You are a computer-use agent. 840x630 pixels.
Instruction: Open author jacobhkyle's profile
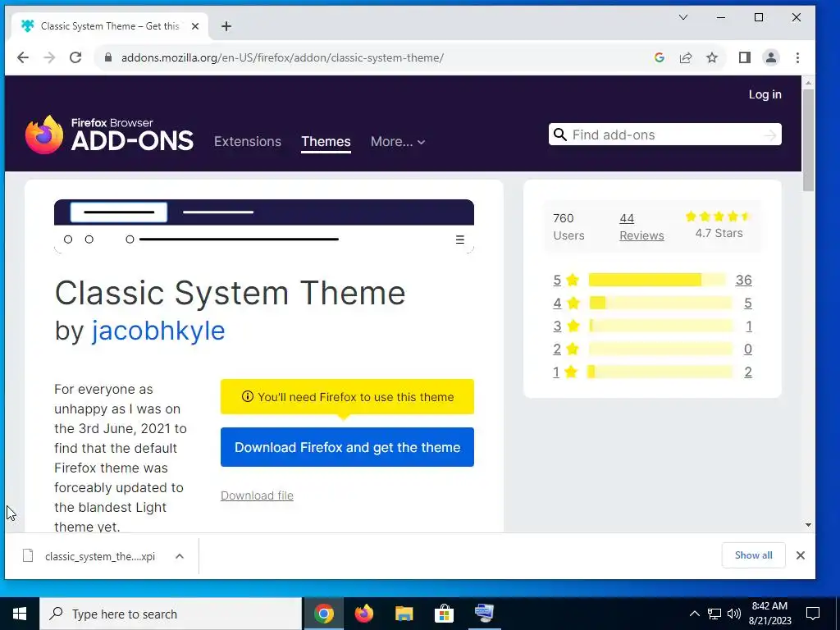tap(158, 331)
